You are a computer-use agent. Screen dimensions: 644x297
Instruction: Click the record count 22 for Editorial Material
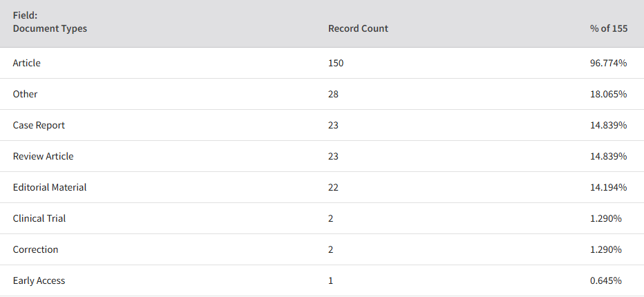tap(333, 187)
